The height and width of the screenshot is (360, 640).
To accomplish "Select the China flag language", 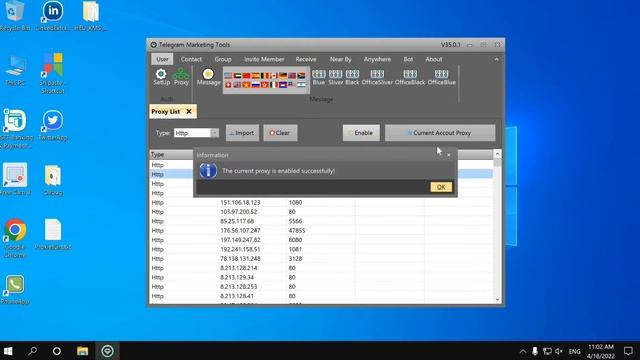I will (x=247, y=76).
